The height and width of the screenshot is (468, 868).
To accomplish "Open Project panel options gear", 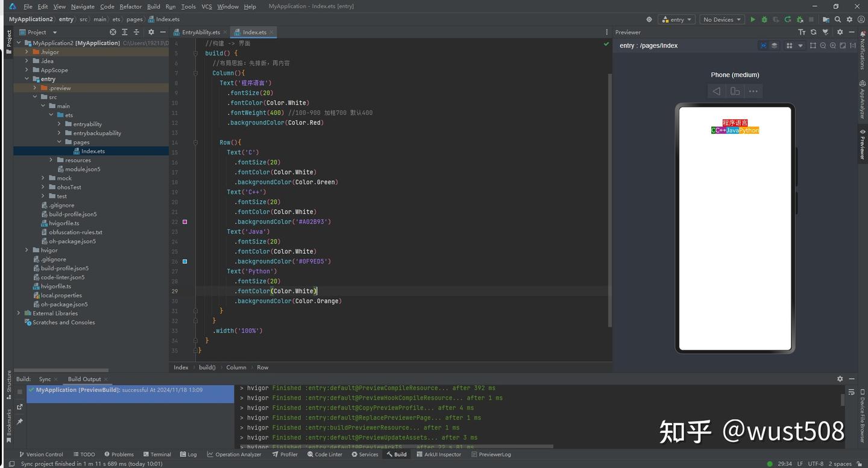I will click(x=151, y=32).
